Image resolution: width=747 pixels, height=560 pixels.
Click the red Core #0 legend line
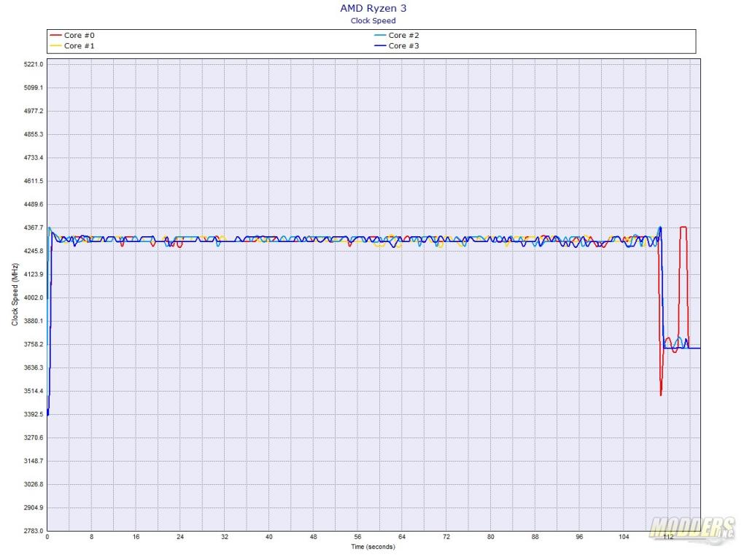[55, 35]
